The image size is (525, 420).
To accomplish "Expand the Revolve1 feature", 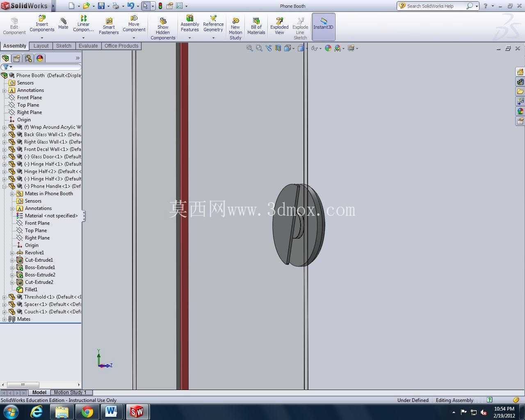I will click(x=12, y=253).
